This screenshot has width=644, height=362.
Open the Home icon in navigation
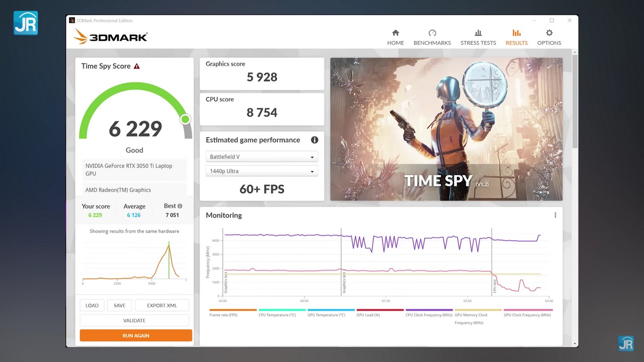pos(395,33)
